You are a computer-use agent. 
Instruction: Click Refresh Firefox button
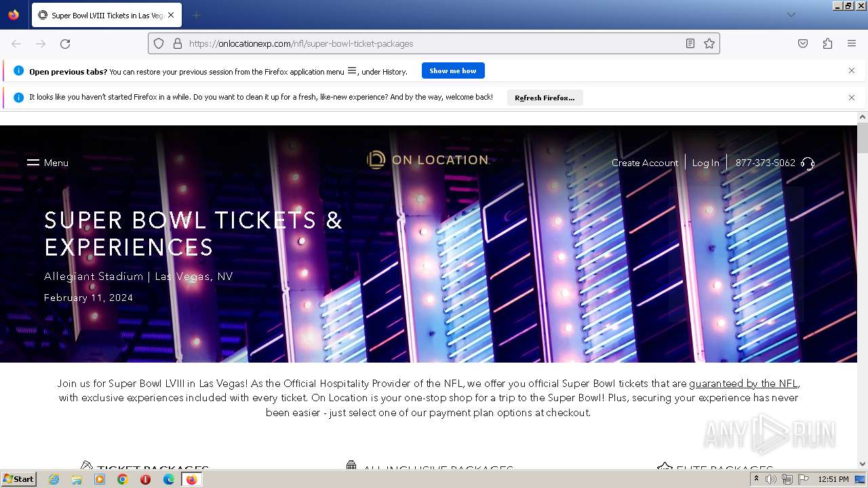click(x=545, y=98)
